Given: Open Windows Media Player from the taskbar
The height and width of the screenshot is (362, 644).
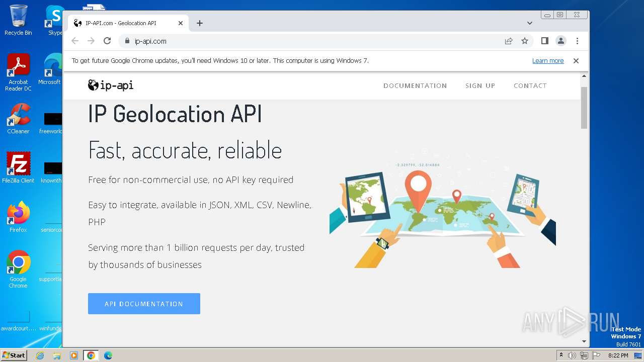Looking at the screenshot, I should click(73, 355).
